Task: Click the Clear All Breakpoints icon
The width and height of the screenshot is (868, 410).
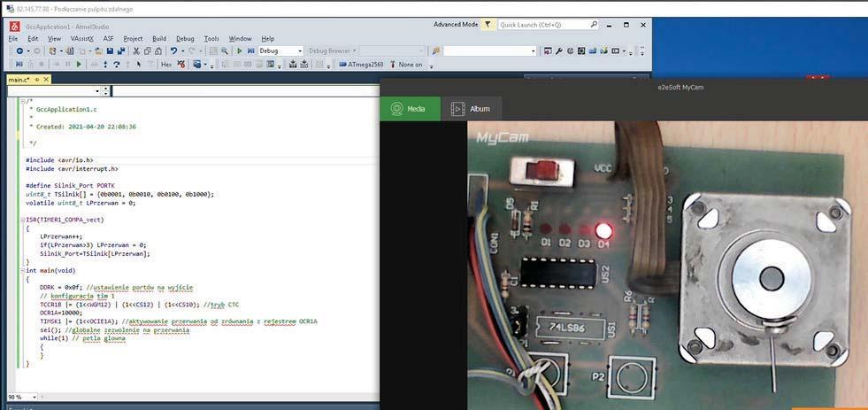Action: (181, 65)
